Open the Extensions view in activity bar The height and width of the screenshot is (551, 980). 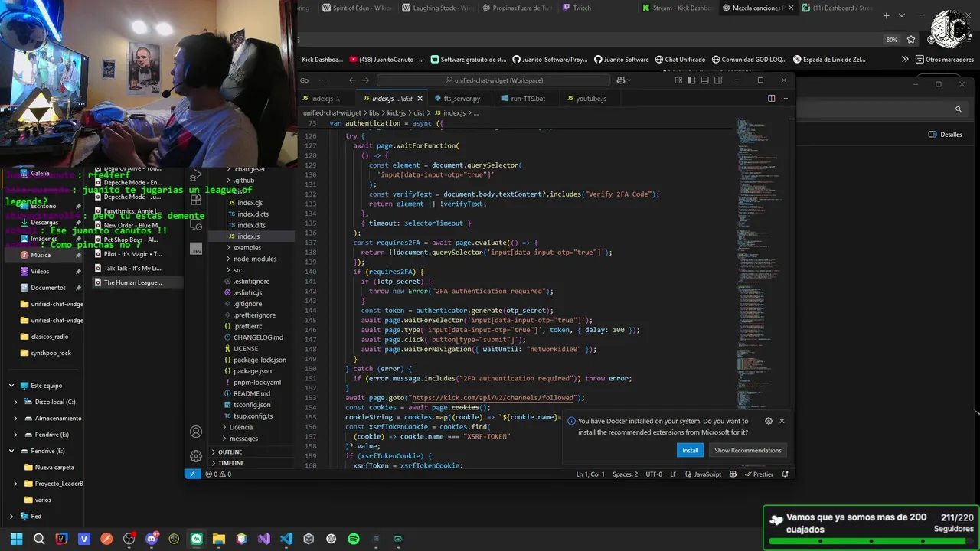(x=196, y=200)
